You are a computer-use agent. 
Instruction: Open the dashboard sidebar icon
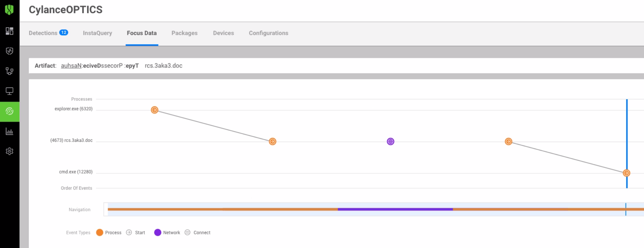coord(10,31)
